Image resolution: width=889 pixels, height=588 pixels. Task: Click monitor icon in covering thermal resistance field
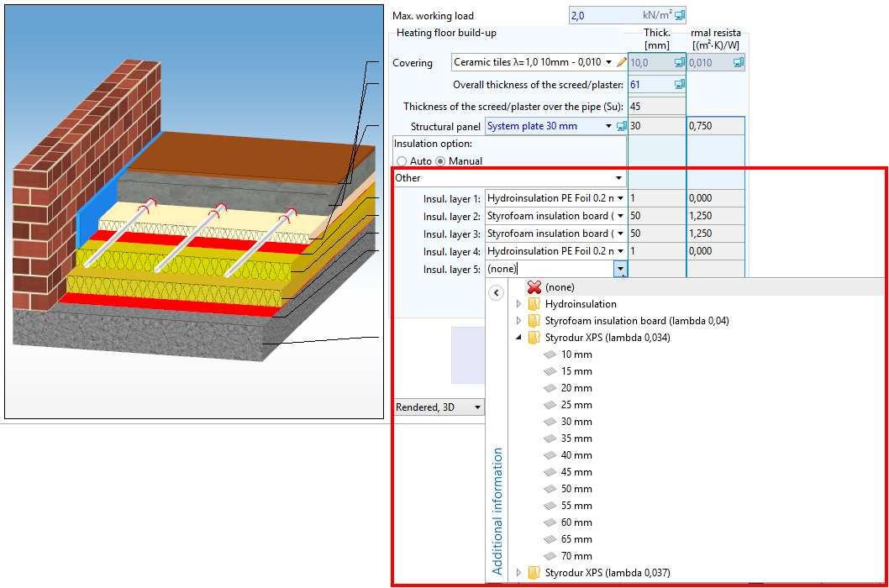point(738,62)
